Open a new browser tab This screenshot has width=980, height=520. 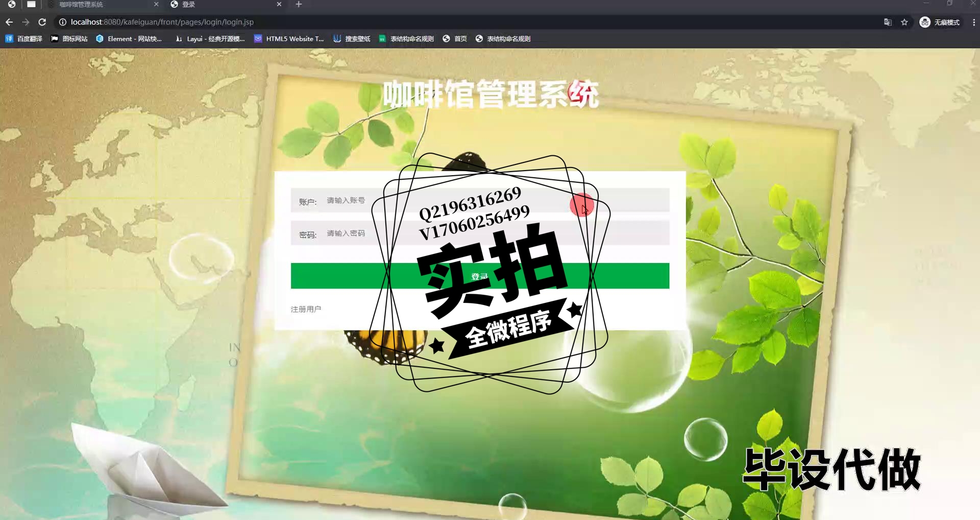coord(299,4)
